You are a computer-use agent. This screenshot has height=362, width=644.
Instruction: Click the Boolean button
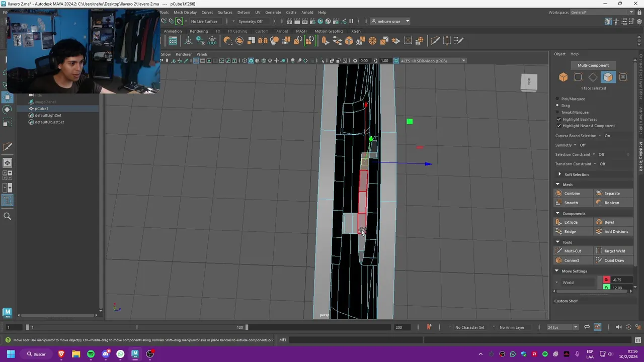tap(613, 203)
